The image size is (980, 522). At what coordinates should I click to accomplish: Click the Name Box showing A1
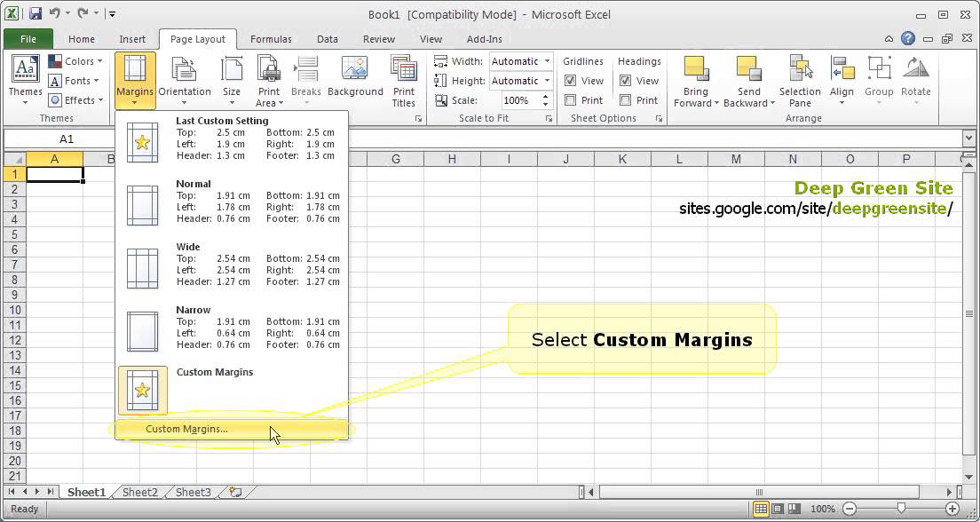click(x=67, y=138)
